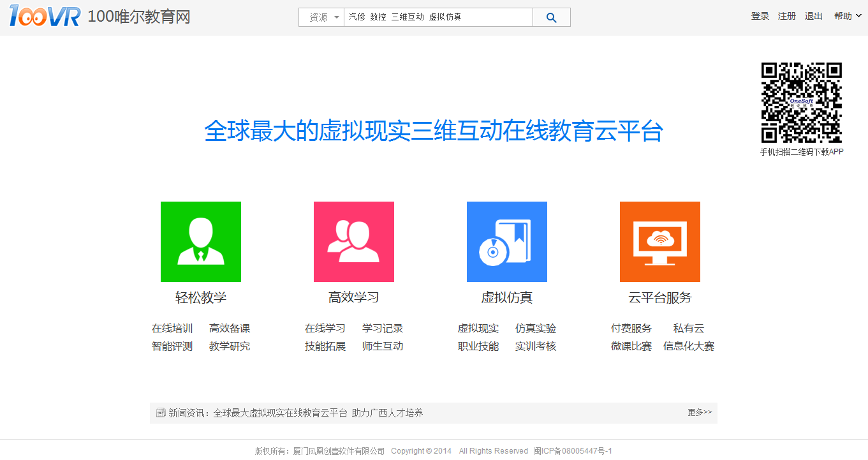Image resolution: width=868 pixels, height=460 pixels.
Task: Open the 仿真实验 link
Action: [536, 329]
